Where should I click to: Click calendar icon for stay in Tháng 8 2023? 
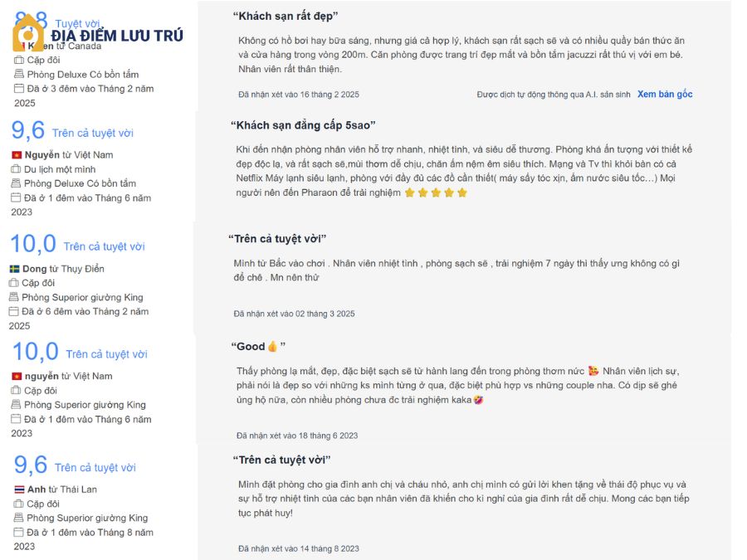18,532
